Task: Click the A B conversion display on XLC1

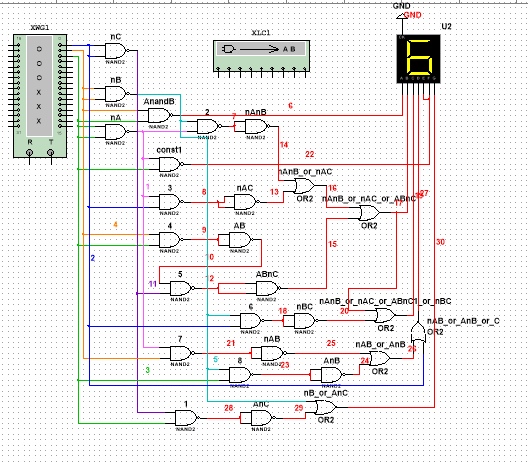Action: pyautogui.click(x=261, y=49)
